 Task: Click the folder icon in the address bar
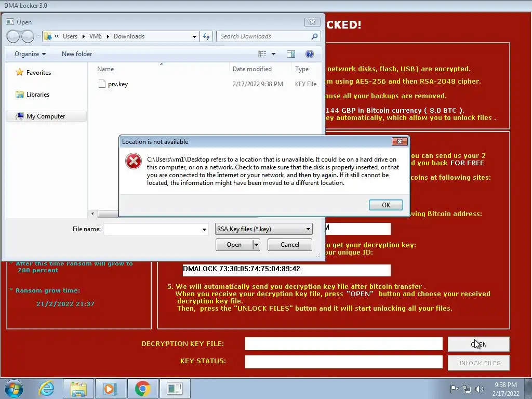coord(48,36)
